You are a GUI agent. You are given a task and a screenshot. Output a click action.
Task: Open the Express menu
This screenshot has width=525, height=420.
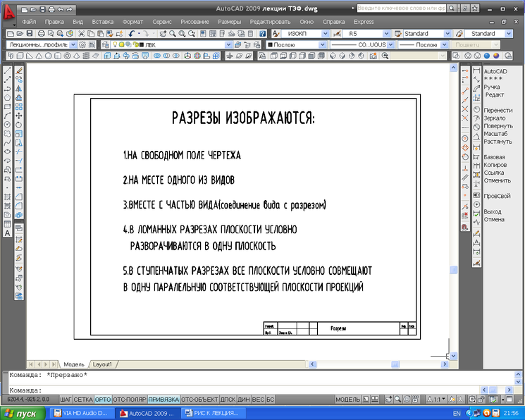(x=364, y=22)
